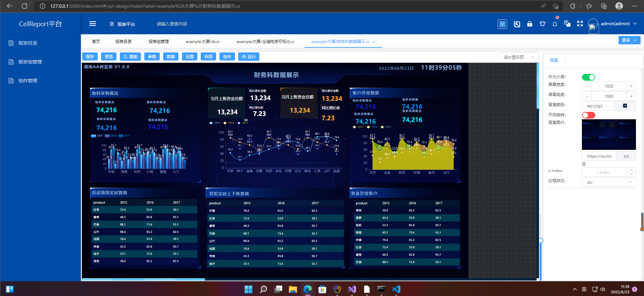Expand the 边框样式 div dropdown
This screenshot has height=296, width=644.
click(x=609, y=182)
